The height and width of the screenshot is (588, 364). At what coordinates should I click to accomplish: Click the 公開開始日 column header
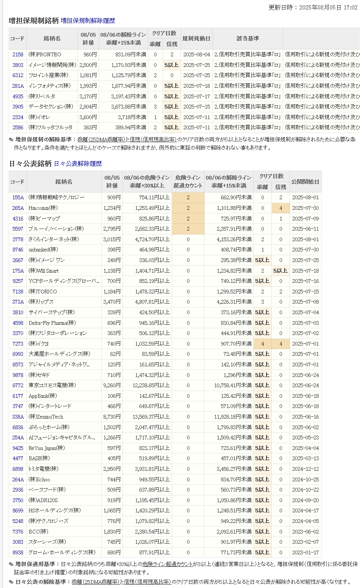coord(305,182)
